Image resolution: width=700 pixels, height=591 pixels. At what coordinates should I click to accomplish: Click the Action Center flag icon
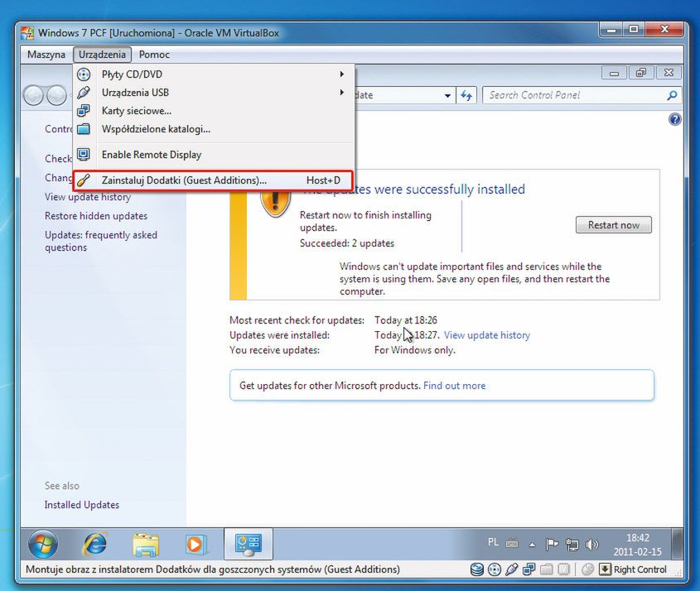coord(552,544)
